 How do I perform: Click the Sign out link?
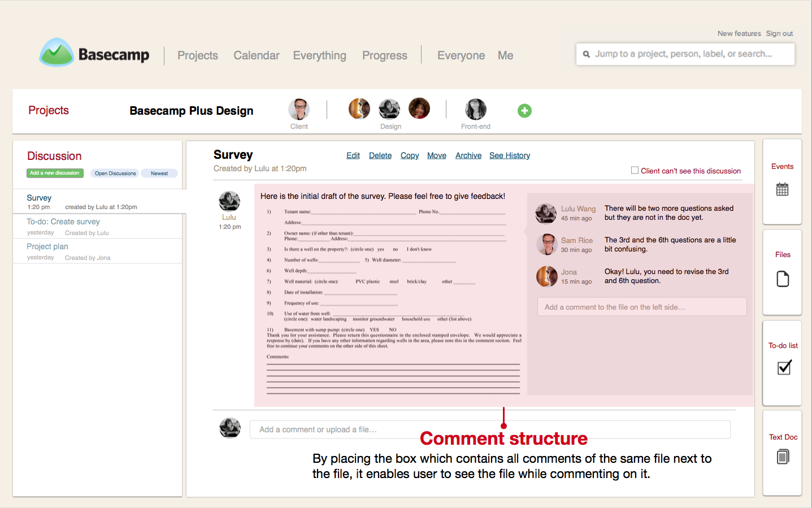click(x=780, y=33)
